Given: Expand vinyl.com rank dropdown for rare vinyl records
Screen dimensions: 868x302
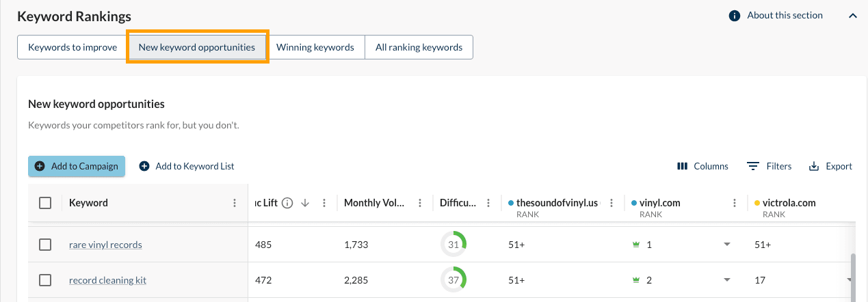Looking at the screenshot, I should 726,245.
